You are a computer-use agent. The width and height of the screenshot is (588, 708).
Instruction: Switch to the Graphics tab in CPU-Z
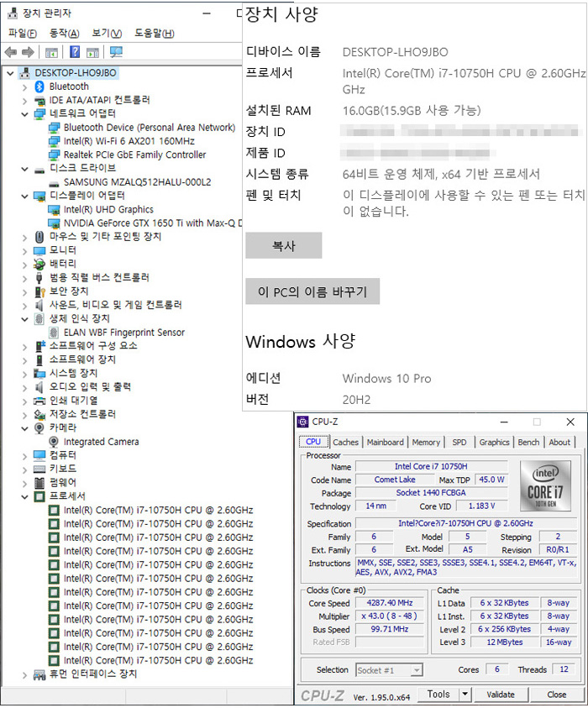click(x=494, y=443)
